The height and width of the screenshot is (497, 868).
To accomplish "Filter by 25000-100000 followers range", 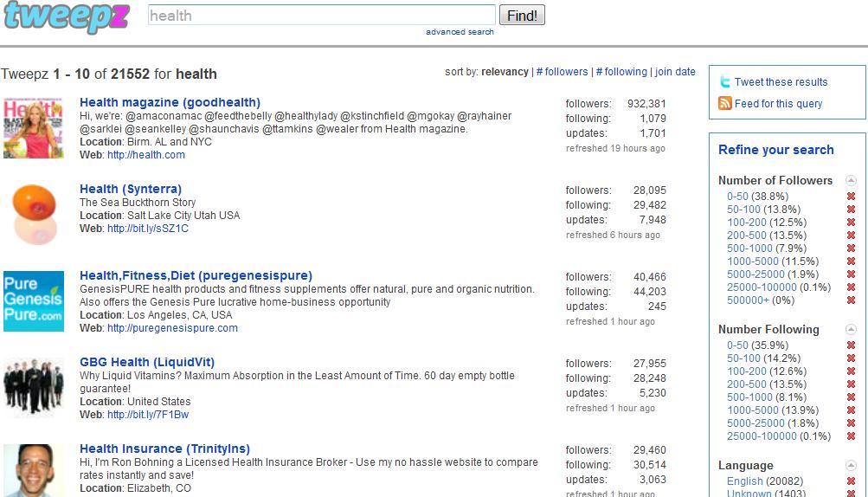I will [x=762, y=287].
